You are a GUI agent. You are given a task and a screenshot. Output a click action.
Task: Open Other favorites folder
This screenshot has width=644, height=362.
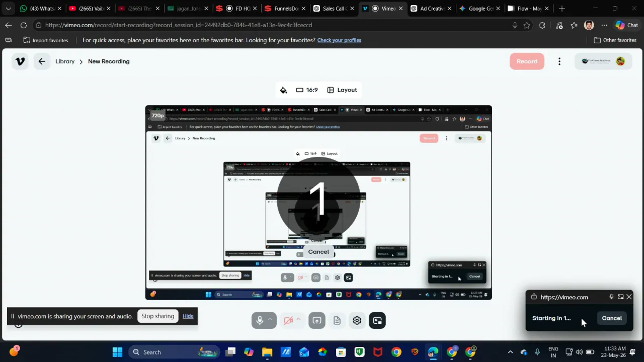(615, 40)
